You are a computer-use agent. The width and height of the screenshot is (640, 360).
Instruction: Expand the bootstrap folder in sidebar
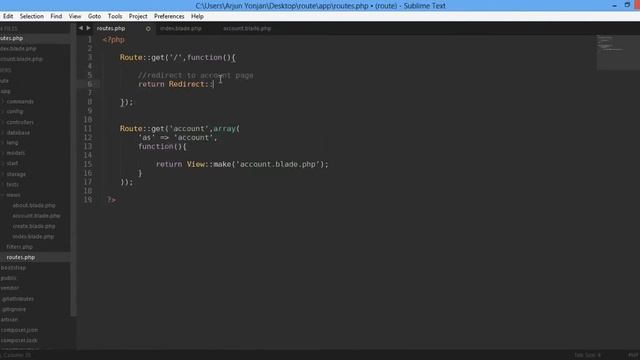click(13, 268)
